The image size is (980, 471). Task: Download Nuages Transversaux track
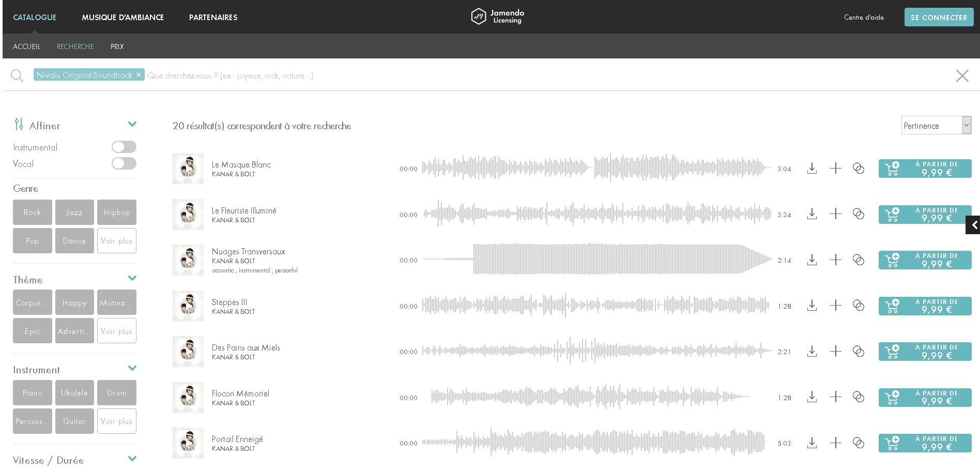click(x=812, y=260)
